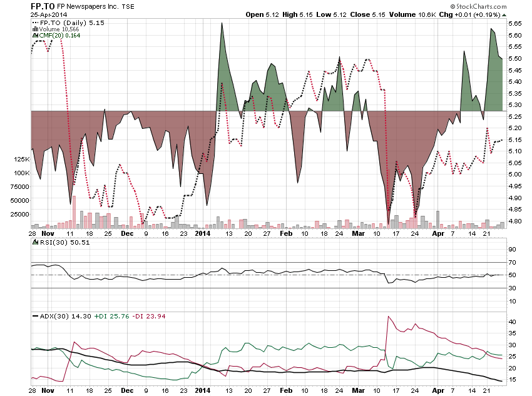Click the 50 label on the RSI axis

click(x=512, y=275)
